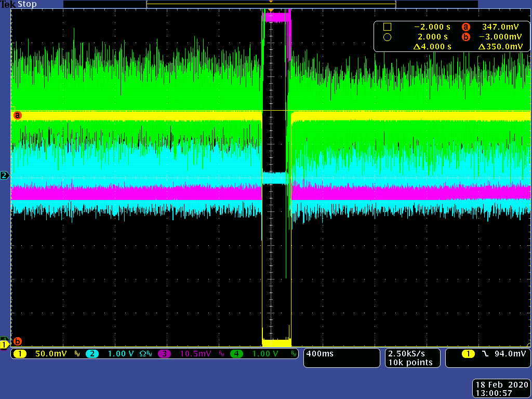This screenshot has width=532, height=399.
Task: Click channel 2 ground reference marker on left
Action: point(5,176)
